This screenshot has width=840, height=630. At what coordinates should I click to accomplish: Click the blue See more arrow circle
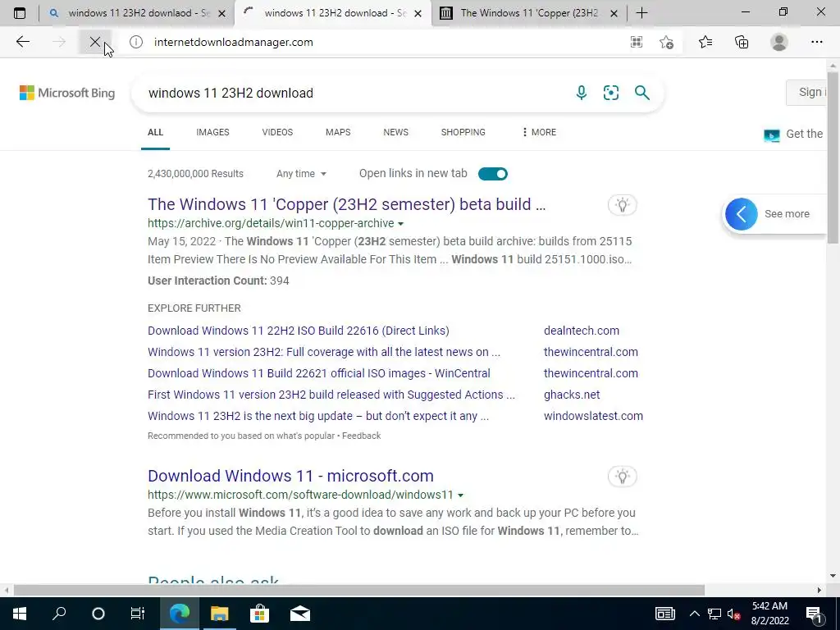coord(742,214)
